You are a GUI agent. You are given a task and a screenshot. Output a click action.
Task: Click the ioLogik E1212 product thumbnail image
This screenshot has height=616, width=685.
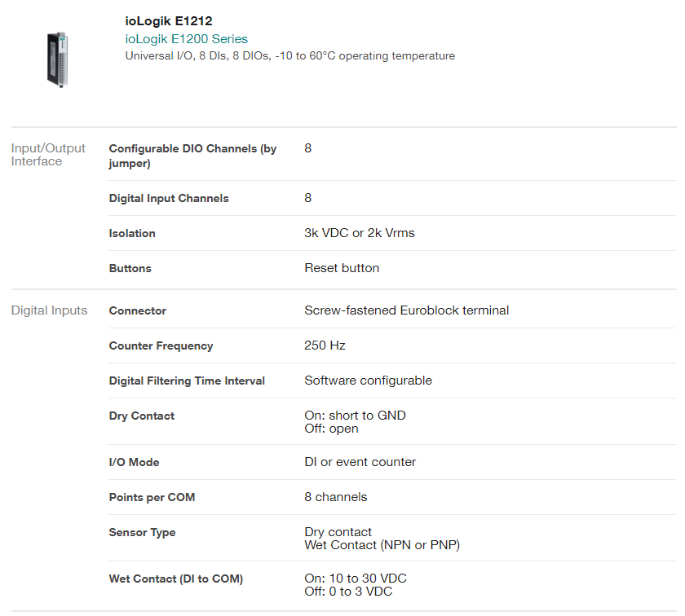point(55,59)
